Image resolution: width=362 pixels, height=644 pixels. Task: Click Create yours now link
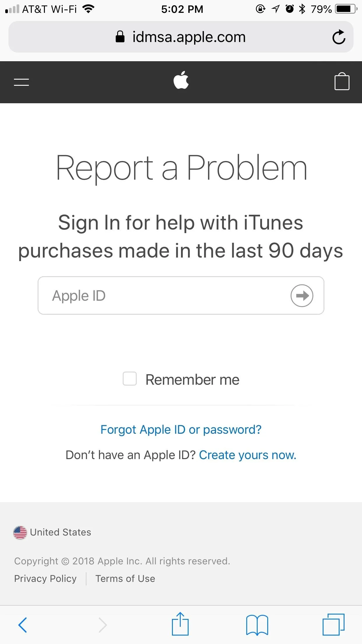pyautogui.click(x=247, y=455)
